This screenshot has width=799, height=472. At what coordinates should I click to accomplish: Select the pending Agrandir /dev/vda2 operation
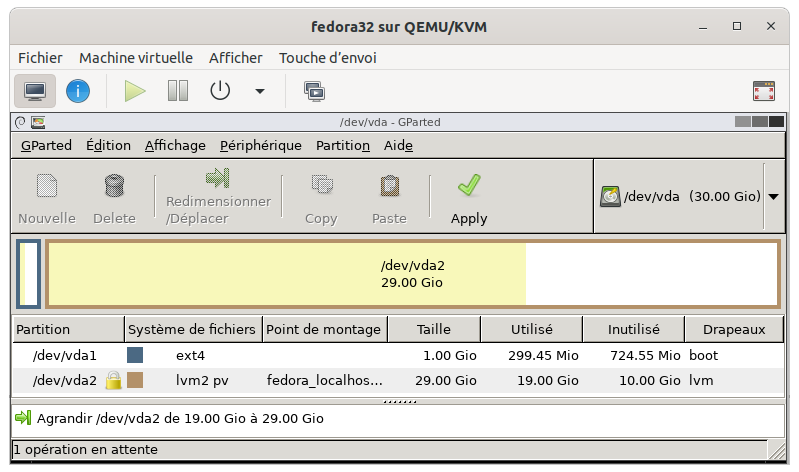pos(180,418)
